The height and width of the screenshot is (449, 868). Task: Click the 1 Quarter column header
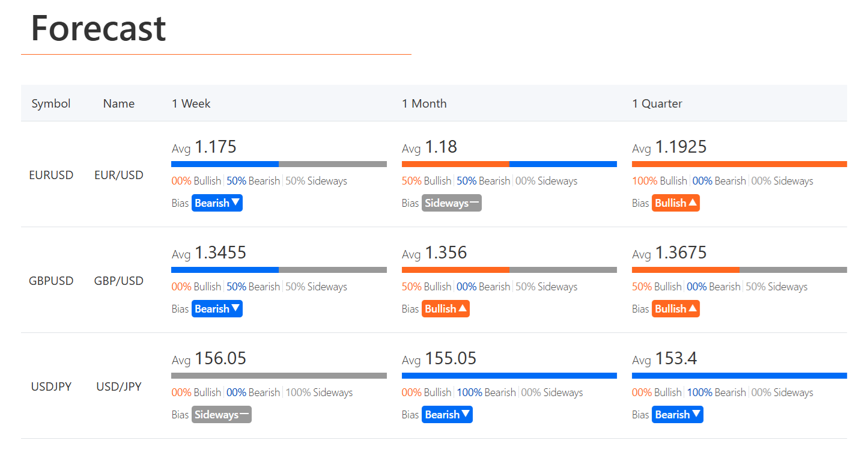[657, 103]
